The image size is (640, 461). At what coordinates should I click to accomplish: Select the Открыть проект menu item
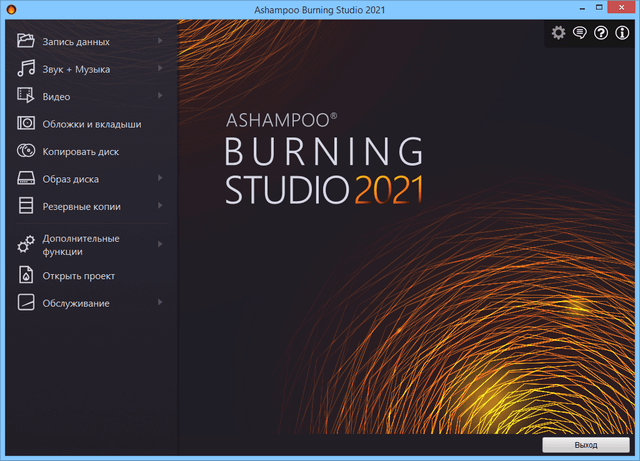(x=79, y=275)
